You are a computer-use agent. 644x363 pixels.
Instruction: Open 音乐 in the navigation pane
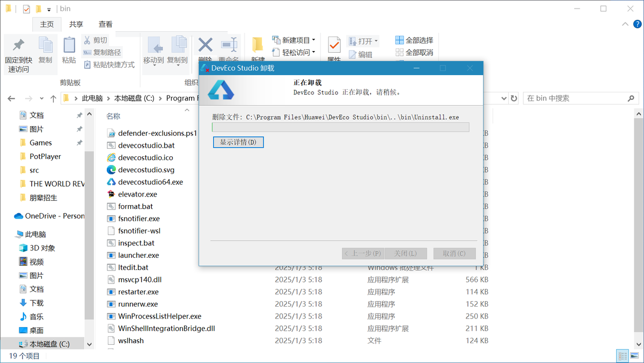tap(36, 317)
